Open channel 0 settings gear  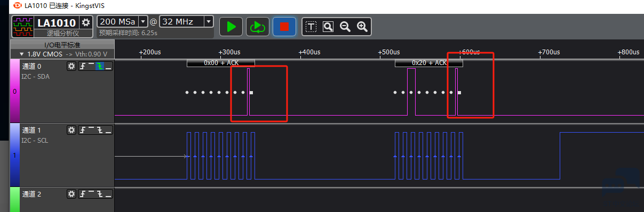click(71, 66)
